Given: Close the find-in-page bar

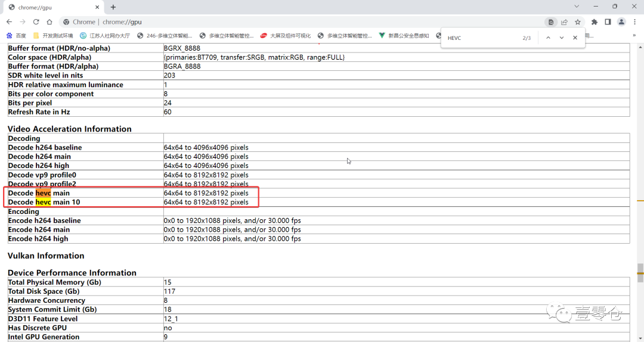Looking at the screenshot, I should [575, 38].
